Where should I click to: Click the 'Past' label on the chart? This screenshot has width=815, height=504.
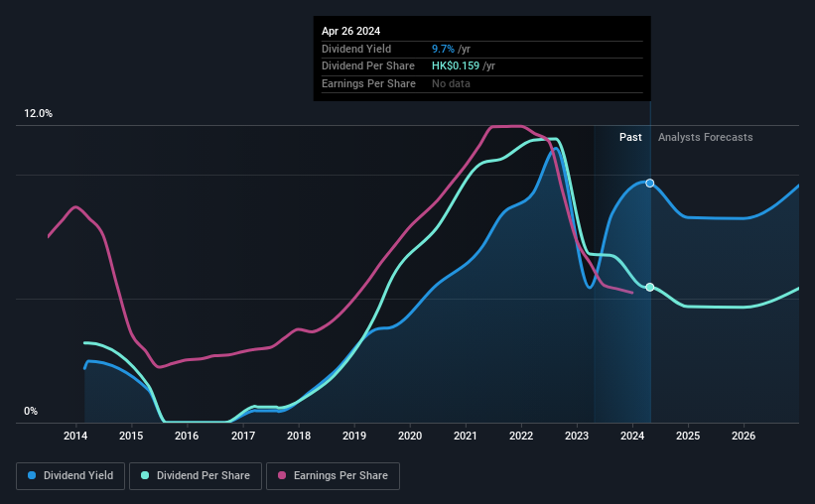[x=630, y=137]
